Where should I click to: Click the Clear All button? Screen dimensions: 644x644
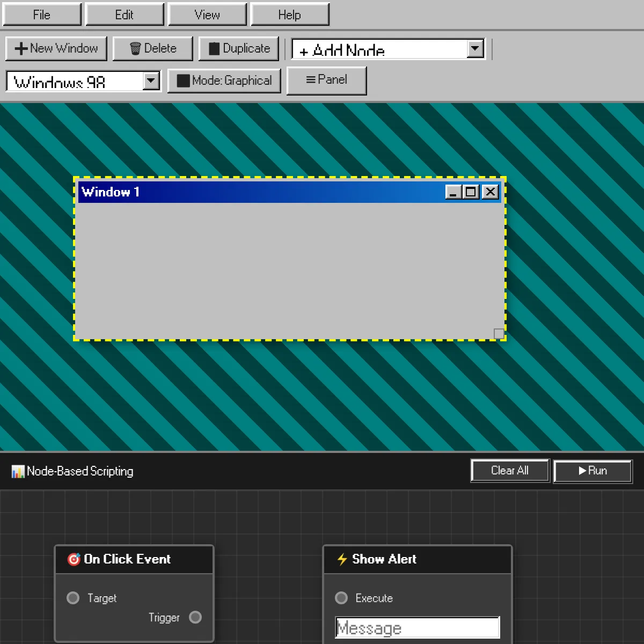(509, 471)
